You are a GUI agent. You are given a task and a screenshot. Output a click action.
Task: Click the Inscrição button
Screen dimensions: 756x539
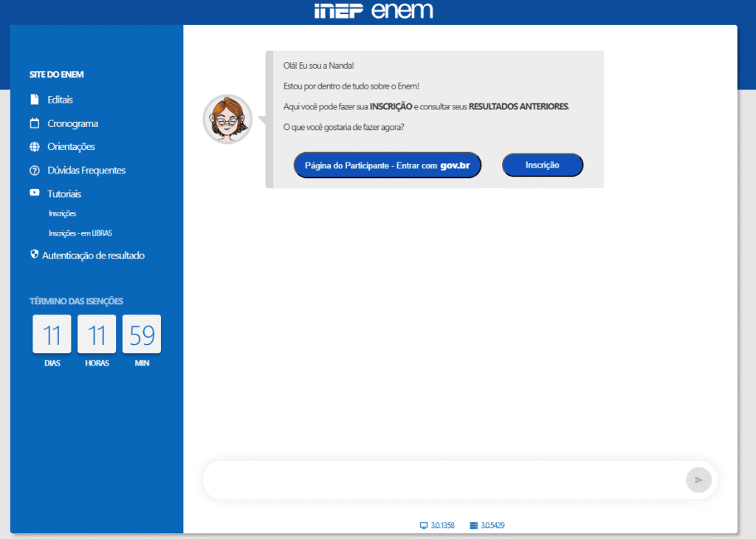click(543, 165)
